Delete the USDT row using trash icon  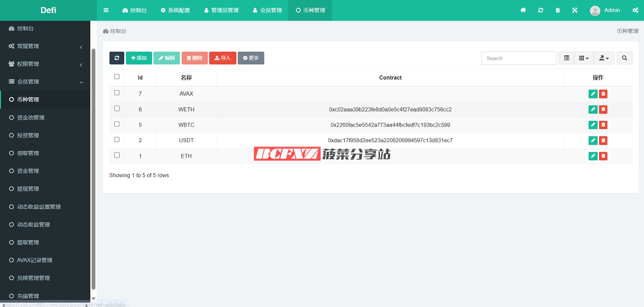click(x=603, y=140)
